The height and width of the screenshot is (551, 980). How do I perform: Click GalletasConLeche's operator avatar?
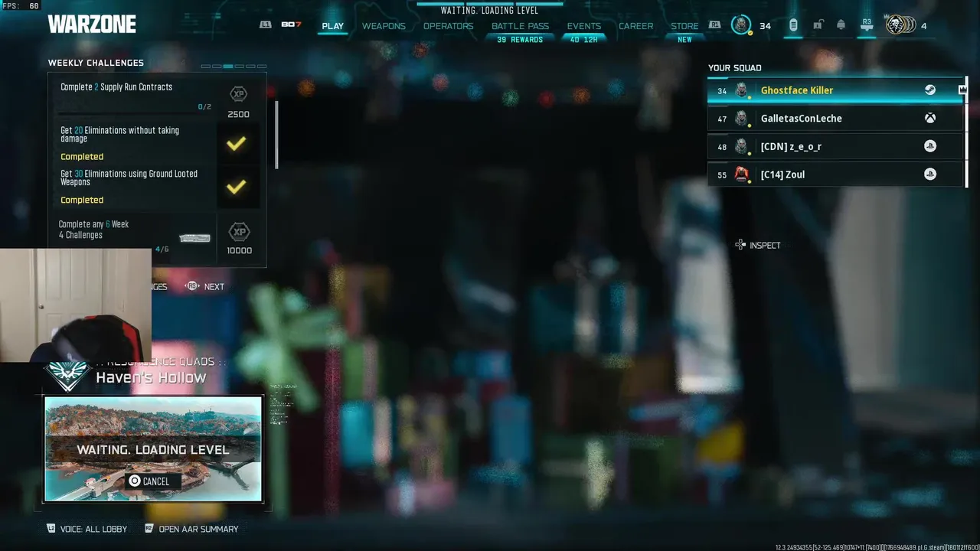(x=741, y=119)
